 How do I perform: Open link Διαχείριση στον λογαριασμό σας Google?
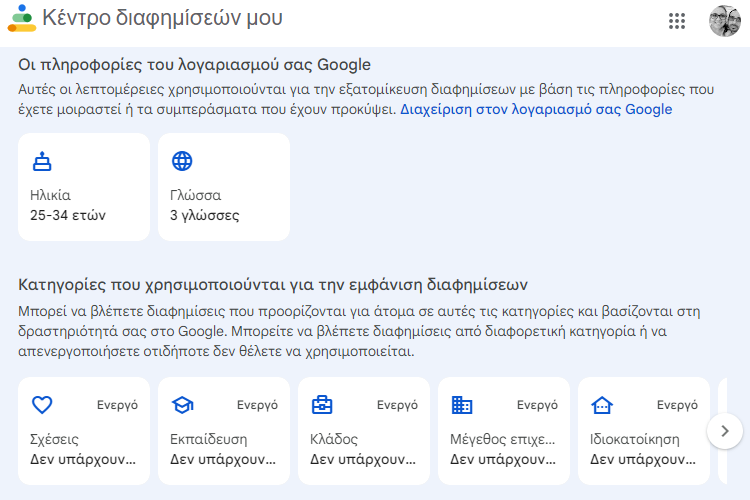coord(536,110)
